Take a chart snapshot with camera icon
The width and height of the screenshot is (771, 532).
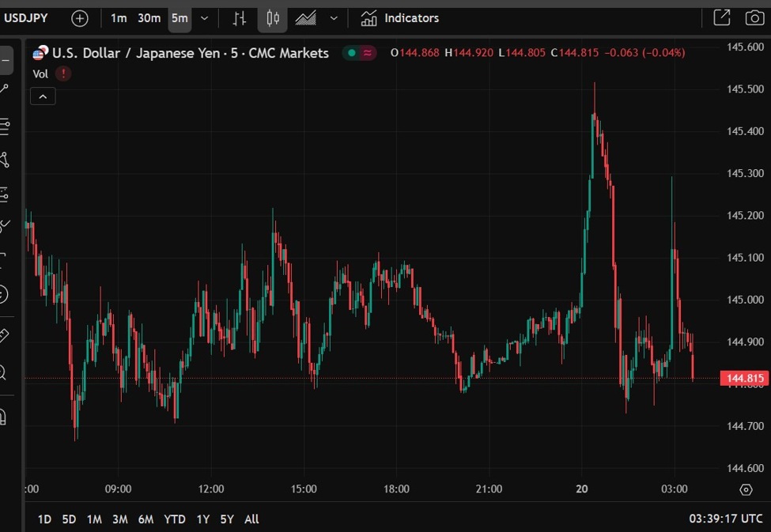point(754,18)
